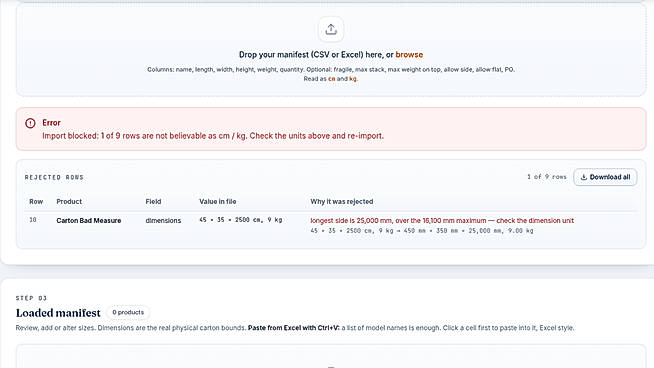Click the kg unit link
654x368 pixels.
coord(353,78)
